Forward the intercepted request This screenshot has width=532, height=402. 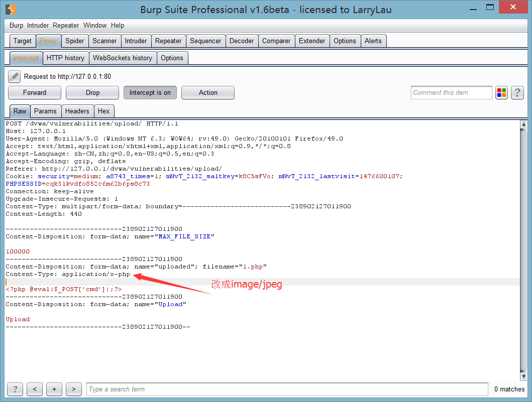tap(35, 92)
